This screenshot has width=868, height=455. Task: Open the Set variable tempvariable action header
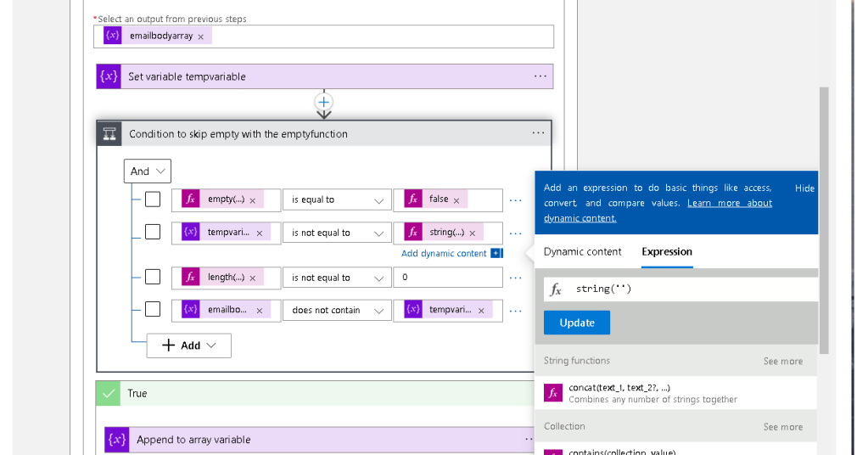click(x=324, y=76)
